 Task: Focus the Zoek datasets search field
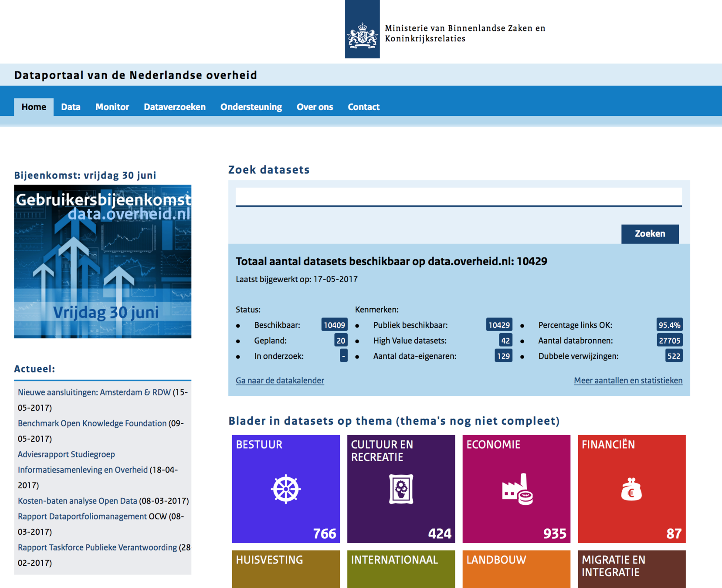click(459, 197)
